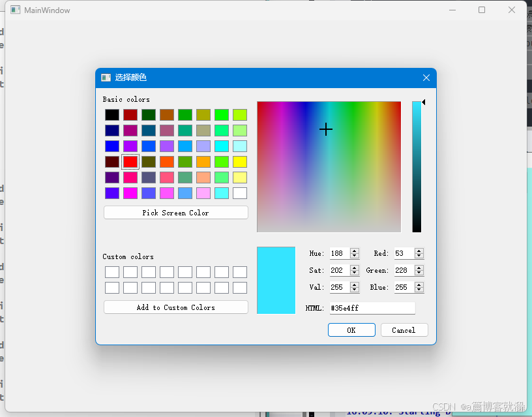The image size is (532, 417).
Task: Focus the Blue value field
Action: click(404, 287)
